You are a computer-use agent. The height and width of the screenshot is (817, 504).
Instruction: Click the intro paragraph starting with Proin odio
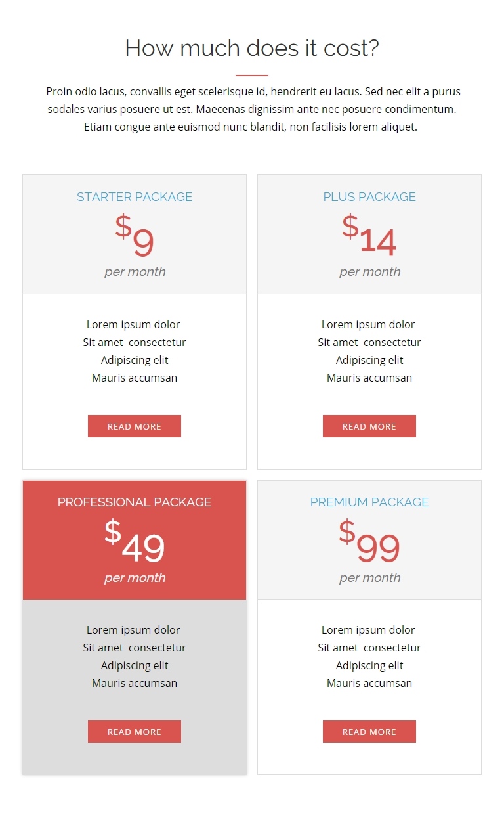(252, 109)
